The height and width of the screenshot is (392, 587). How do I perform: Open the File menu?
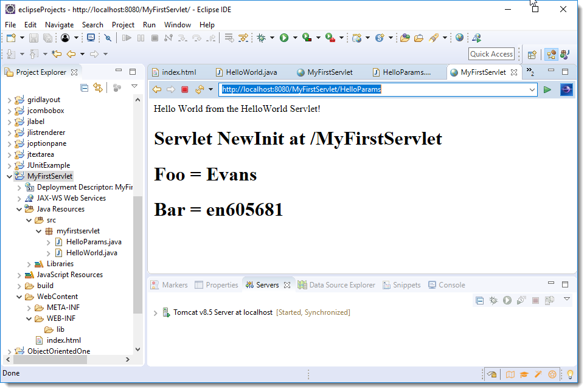[x=10, y=25]
